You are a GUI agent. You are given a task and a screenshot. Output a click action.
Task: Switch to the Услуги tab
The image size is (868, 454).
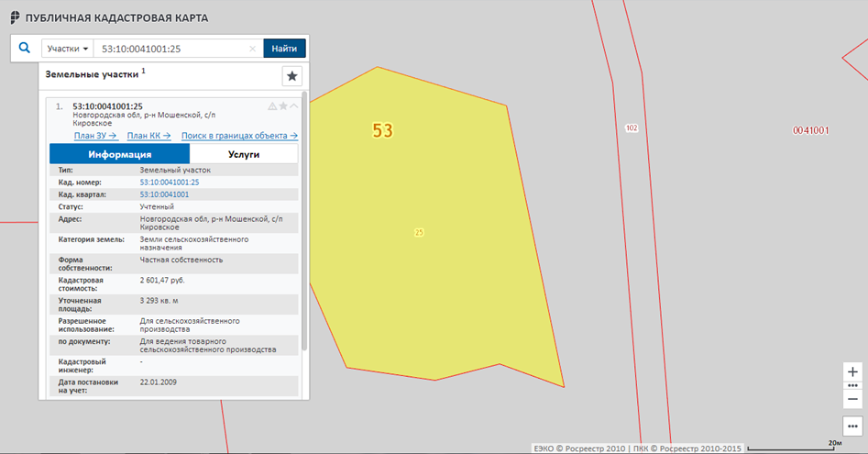(244, 154)
